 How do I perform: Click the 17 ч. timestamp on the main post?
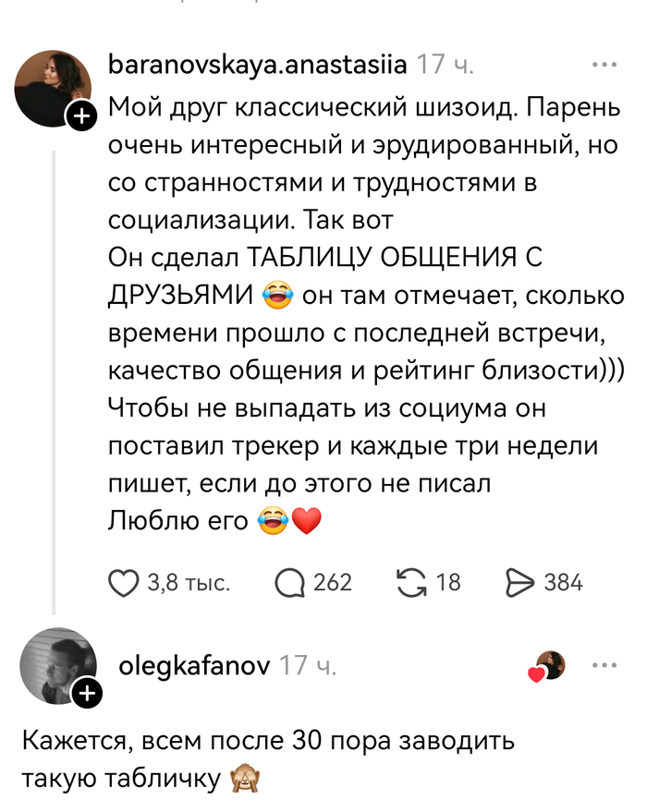pos(445,66)
